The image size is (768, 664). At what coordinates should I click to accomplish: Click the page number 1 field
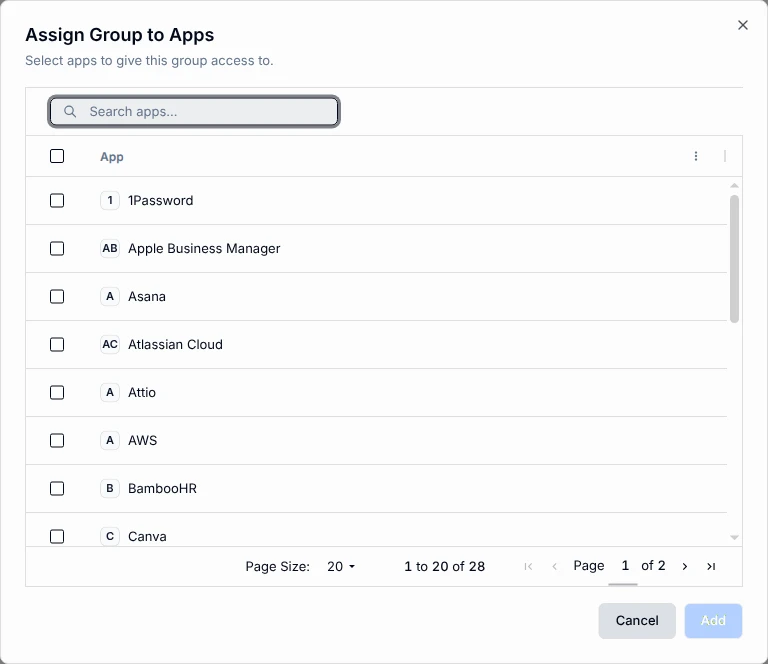coord(623,567)
